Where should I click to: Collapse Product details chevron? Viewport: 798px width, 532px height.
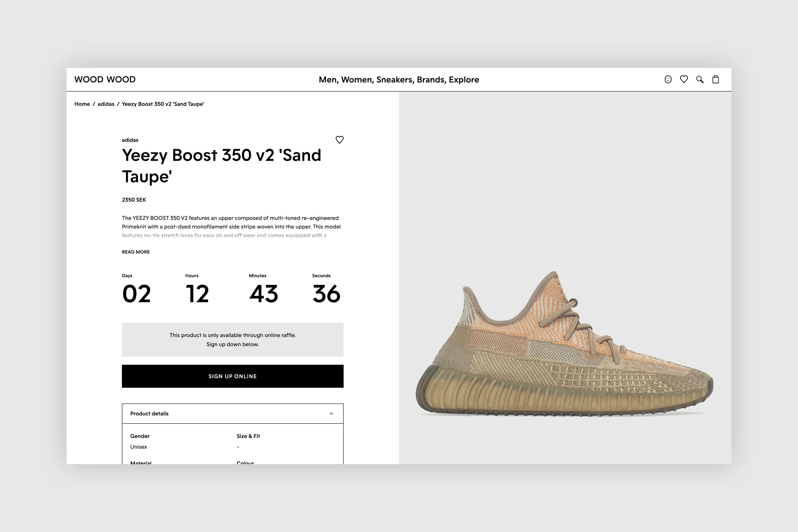[331, 414]
